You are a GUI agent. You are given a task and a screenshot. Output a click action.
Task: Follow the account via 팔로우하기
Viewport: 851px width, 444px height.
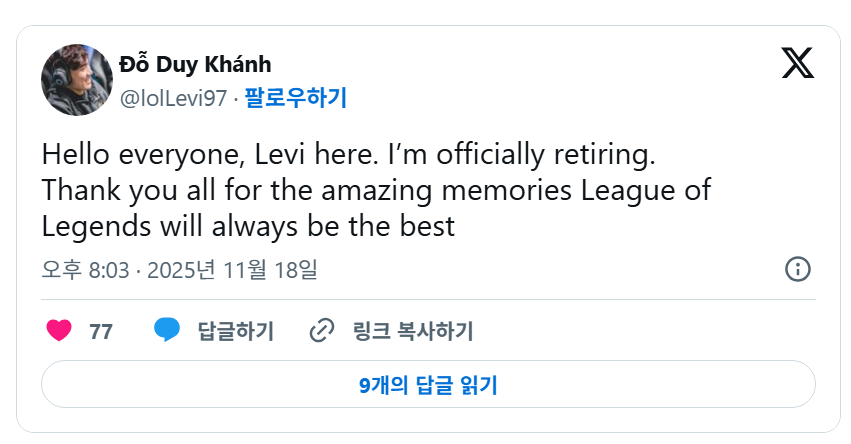click(296, 98)
